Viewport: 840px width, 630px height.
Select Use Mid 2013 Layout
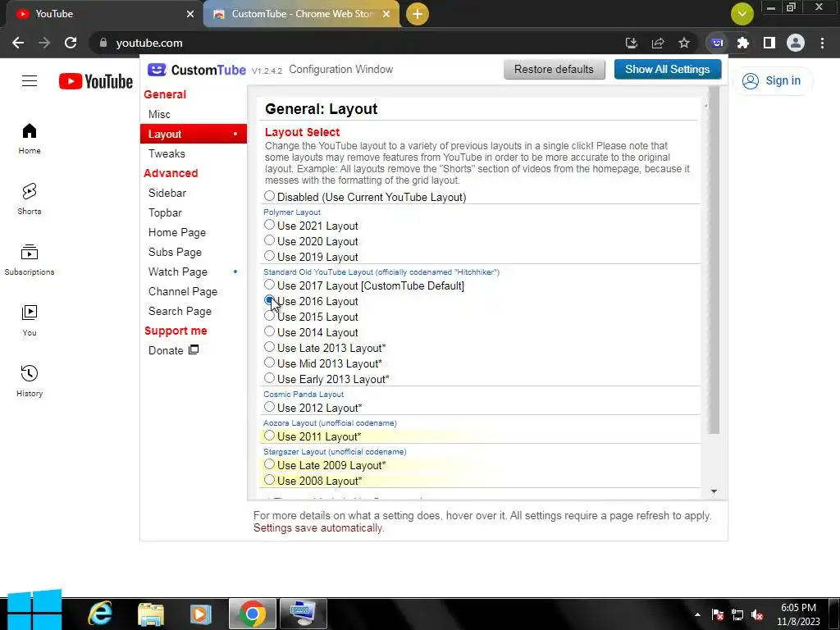click(269, 363)
